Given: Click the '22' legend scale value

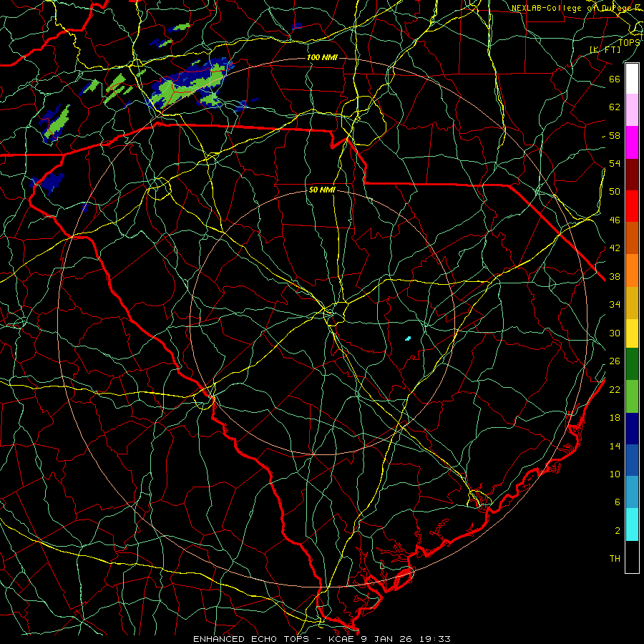Looking at the screenshot, I should tap(615, 389).
